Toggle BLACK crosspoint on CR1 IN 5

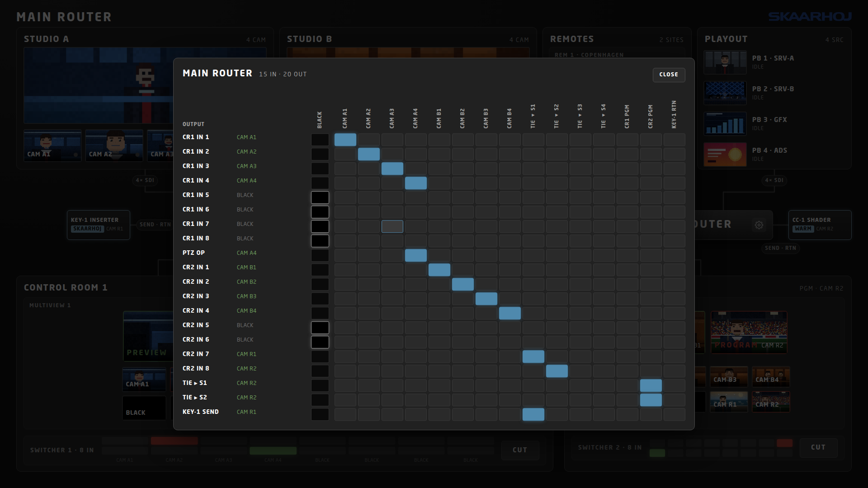[320, 197]
